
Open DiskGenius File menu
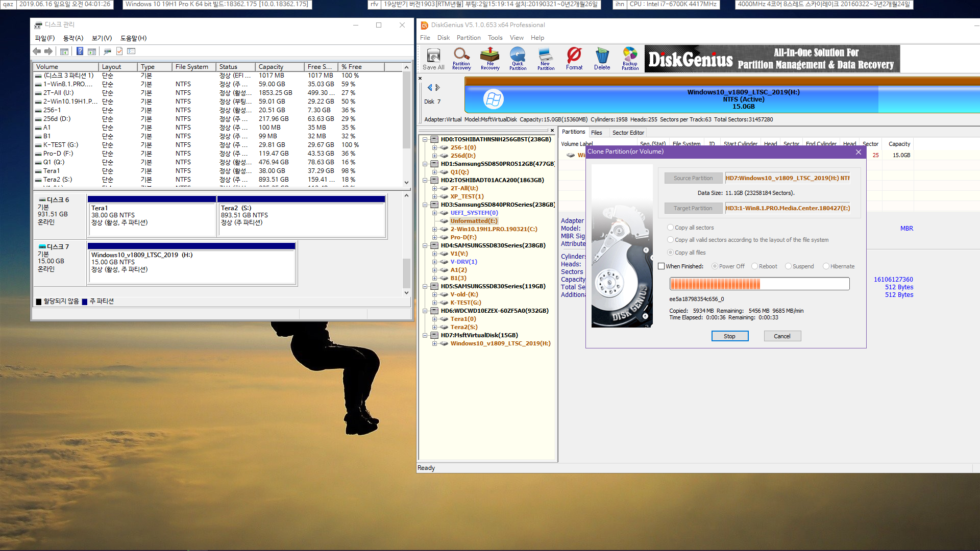click(425, 38)
